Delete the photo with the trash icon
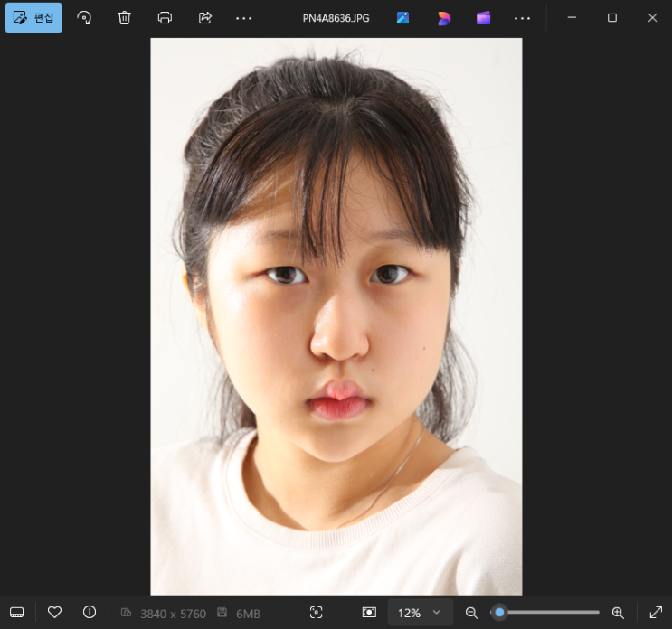This screenshot has width=672, height=629. (124, 17)
